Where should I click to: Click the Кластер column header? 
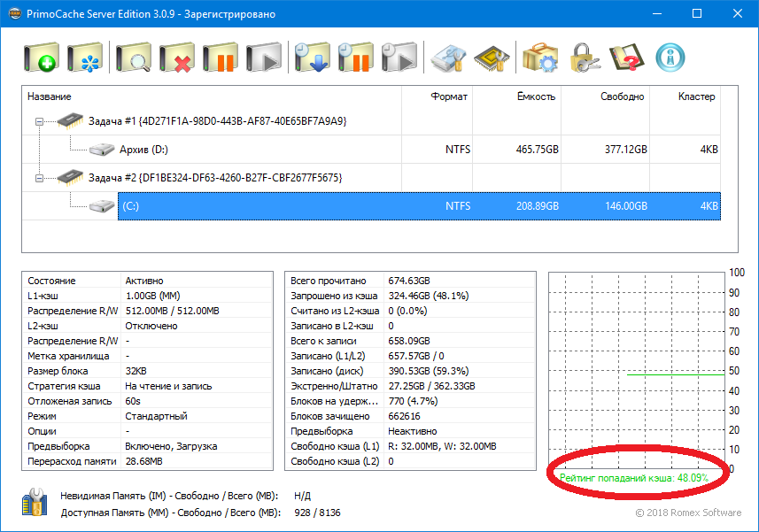696,96
